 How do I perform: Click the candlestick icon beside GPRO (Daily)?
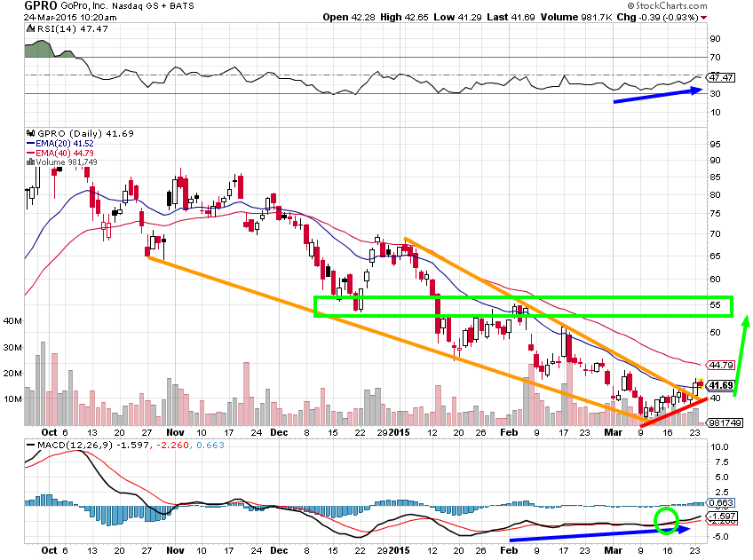31,133
